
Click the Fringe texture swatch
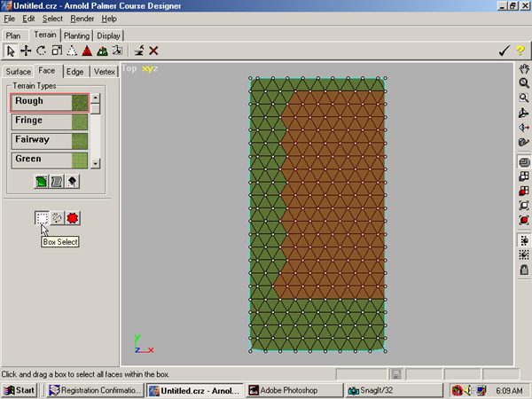pos(80,122)
